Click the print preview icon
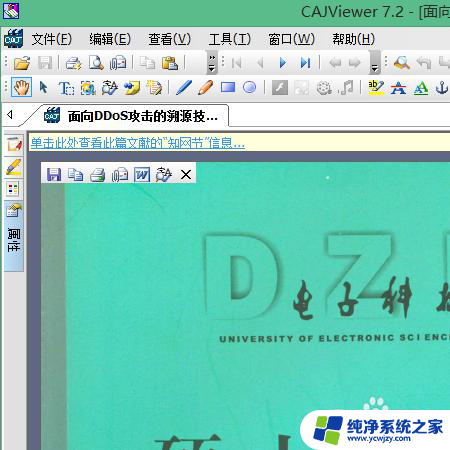Screen dimensions: 450x450 (x=96, y=63)
